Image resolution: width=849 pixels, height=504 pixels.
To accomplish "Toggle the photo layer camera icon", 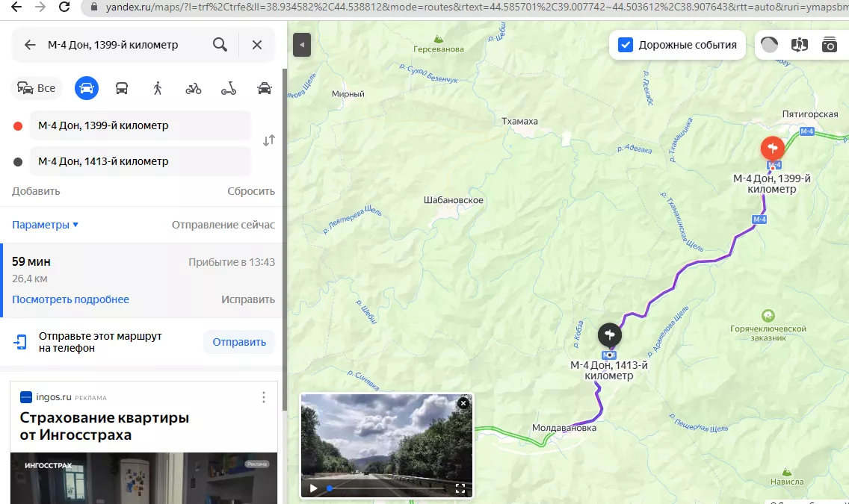I will (x=829, y=45).
